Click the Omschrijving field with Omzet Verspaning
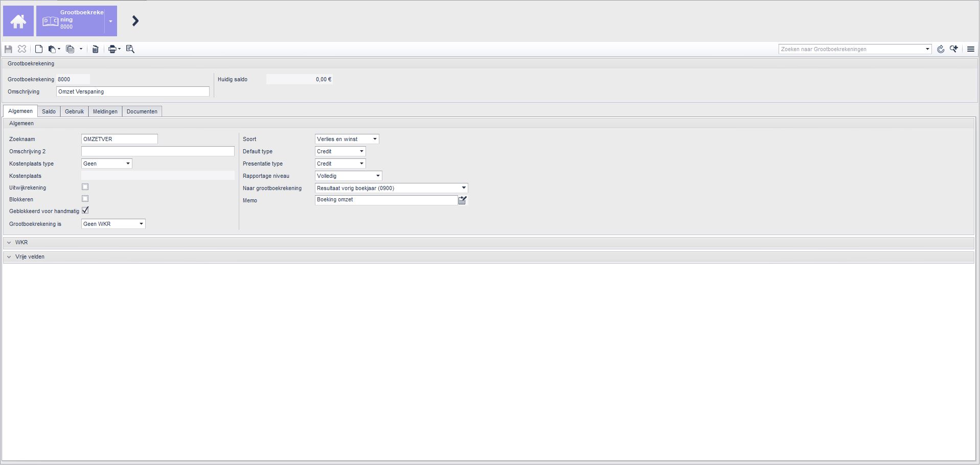Viewport: 980px width, 465px height. 133,91
